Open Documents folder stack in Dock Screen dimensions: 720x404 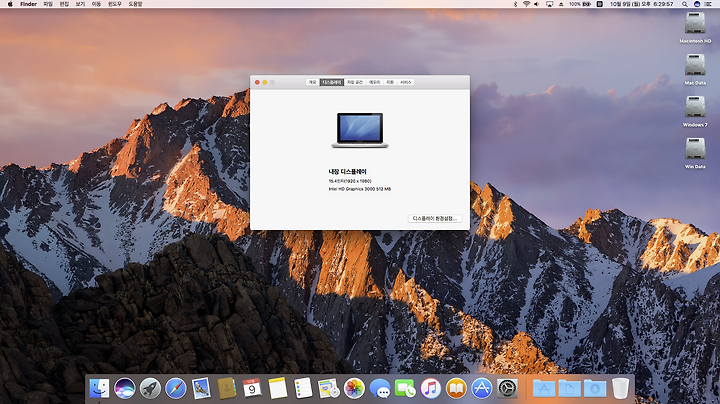(569, 388)
